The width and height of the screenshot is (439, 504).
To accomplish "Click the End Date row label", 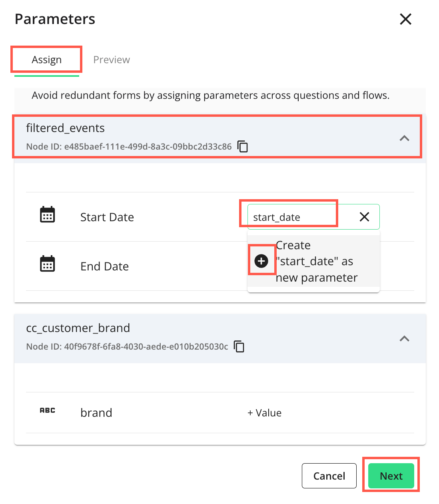I will coord(104,266).
